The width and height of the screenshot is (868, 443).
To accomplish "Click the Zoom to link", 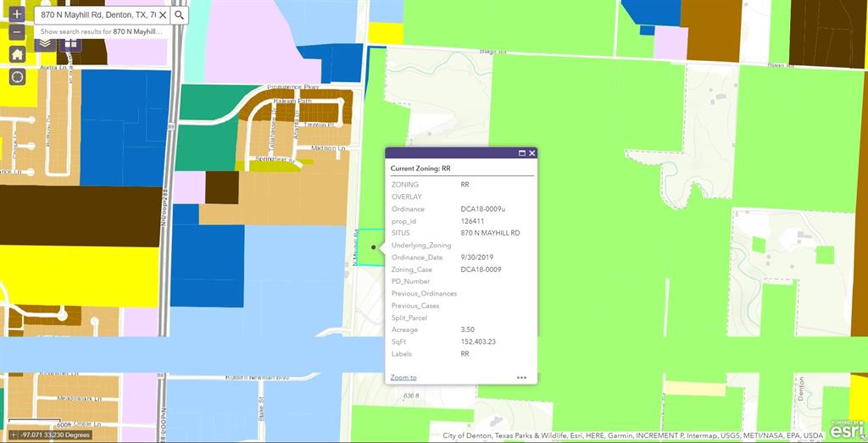I will (403, 378).
